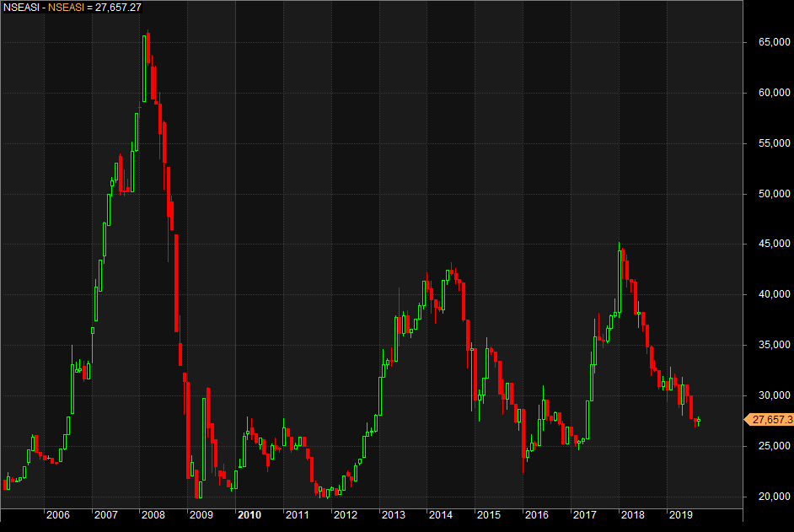
Task: Click the 60,000 price axis label
Action: [774, 93]
